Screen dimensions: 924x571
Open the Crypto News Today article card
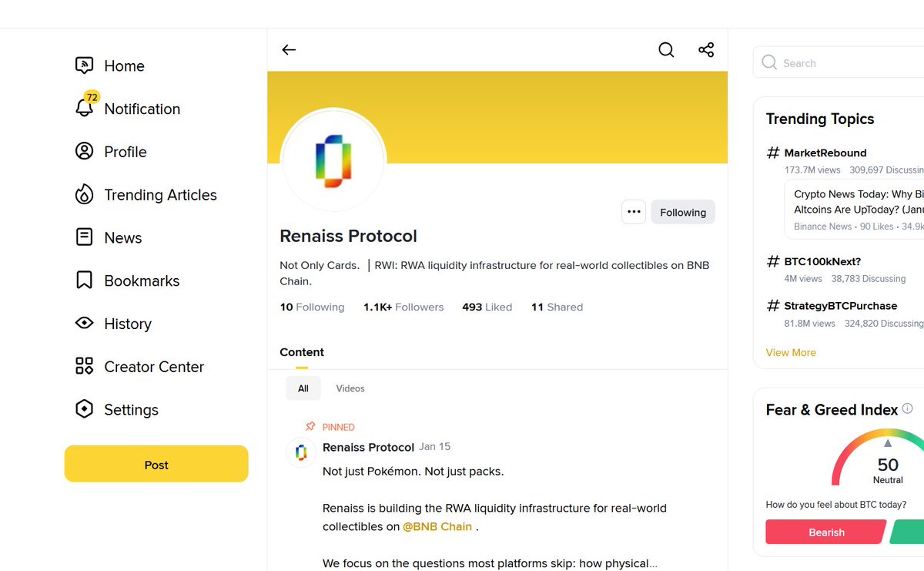[854, 210]
